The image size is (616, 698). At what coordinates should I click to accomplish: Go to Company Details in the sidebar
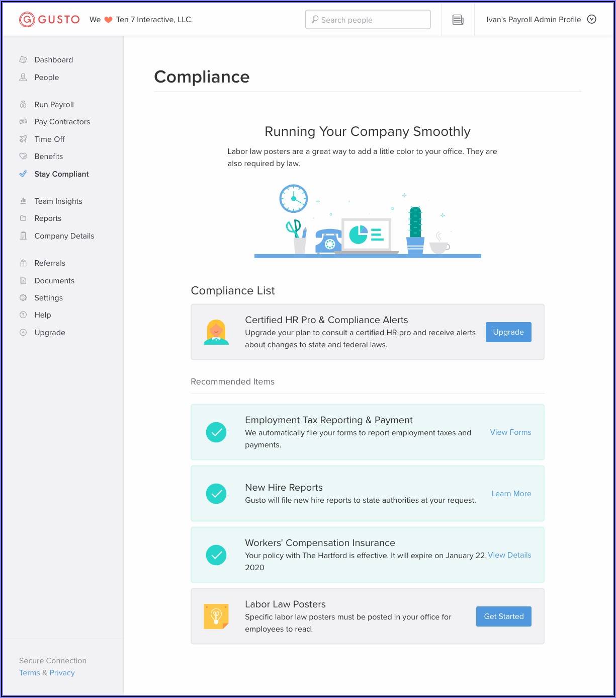(x=64, y=236)
